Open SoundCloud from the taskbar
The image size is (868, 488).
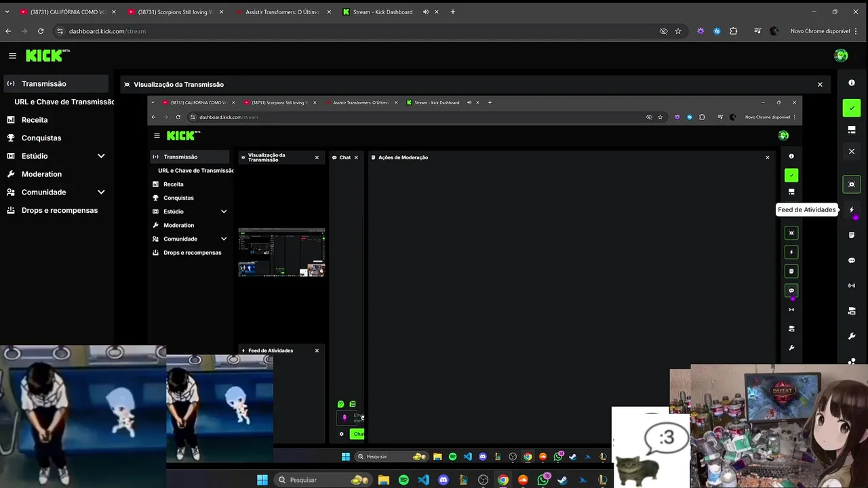pos(523,480)
